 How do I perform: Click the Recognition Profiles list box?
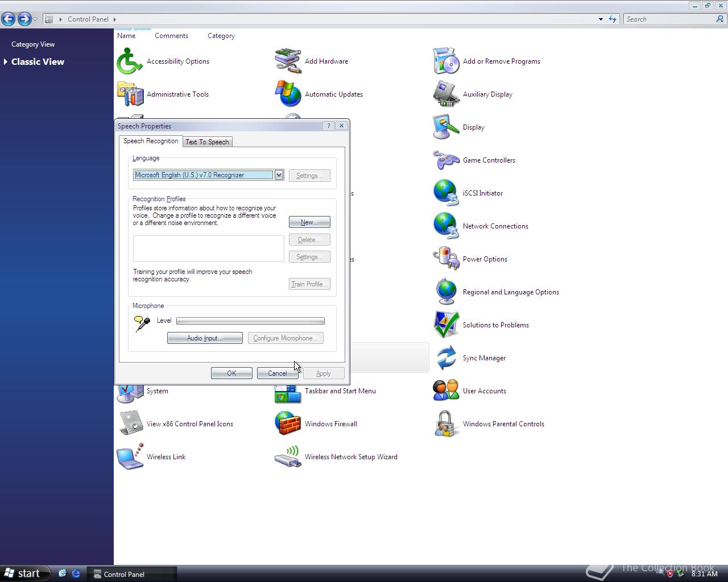pos(208,248)
